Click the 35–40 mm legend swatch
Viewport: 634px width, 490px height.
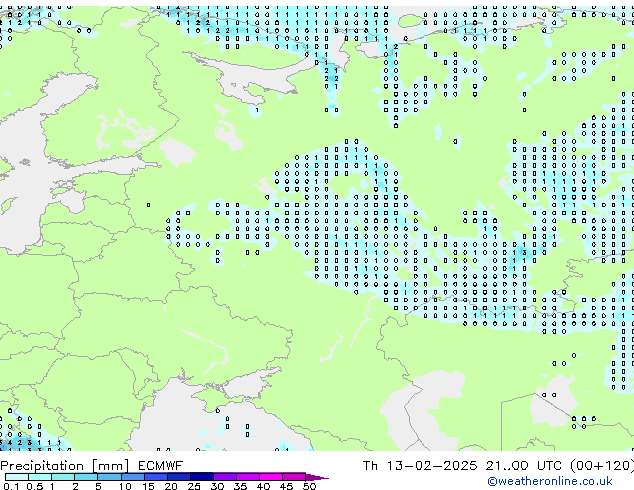[248, 477]
